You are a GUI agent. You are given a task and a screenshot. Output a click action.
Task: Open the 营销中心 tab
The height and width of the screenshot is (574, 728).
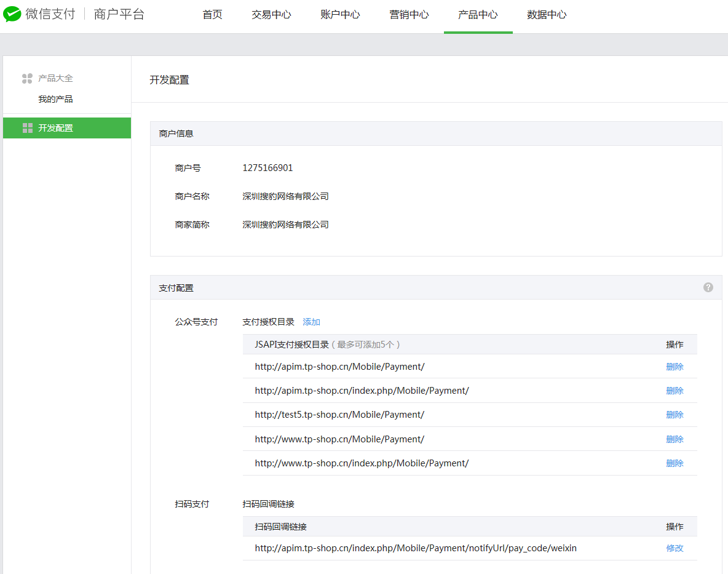[409, 15]
